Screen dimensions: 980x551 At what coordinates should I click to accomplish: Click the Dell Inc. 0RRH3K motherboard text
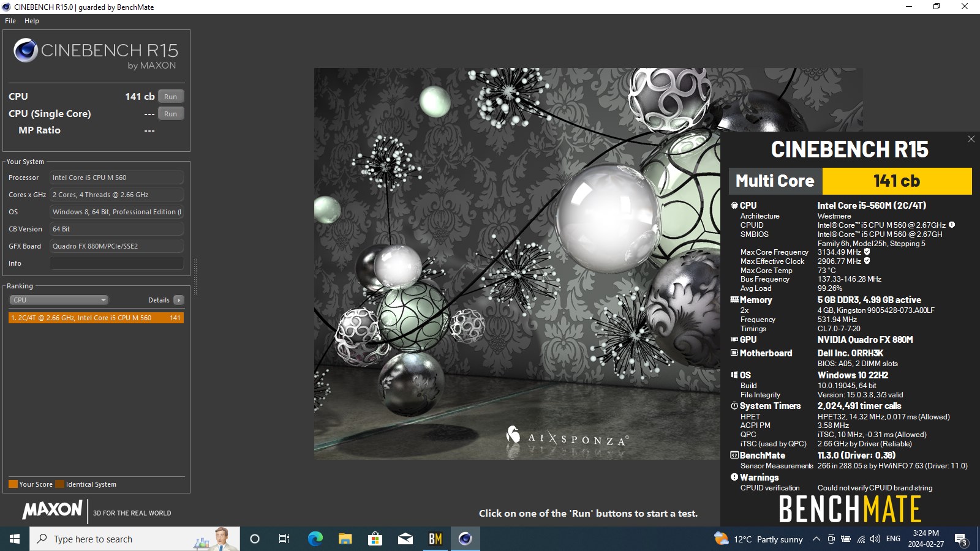850,353
